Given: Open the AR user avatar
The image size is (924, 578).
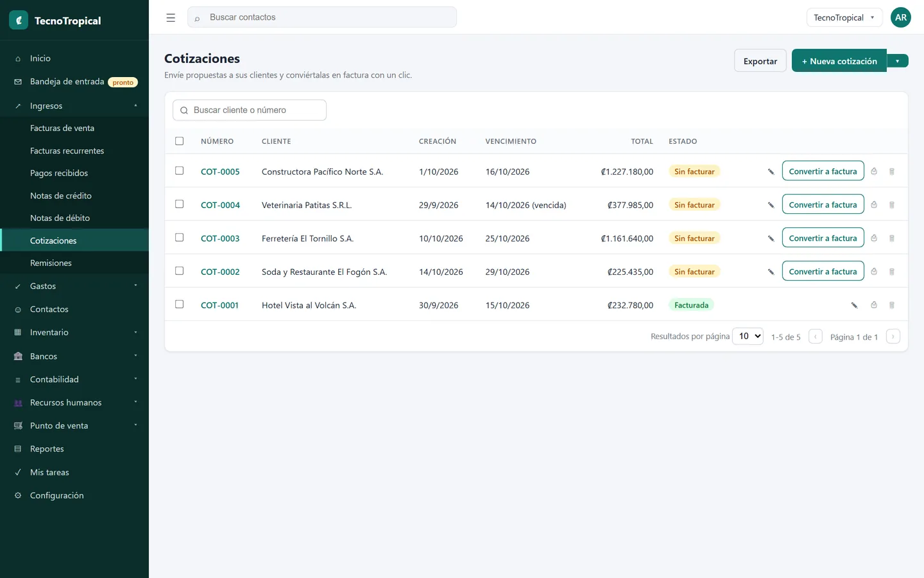Looking at the screenshot, I should pos(901,17).
